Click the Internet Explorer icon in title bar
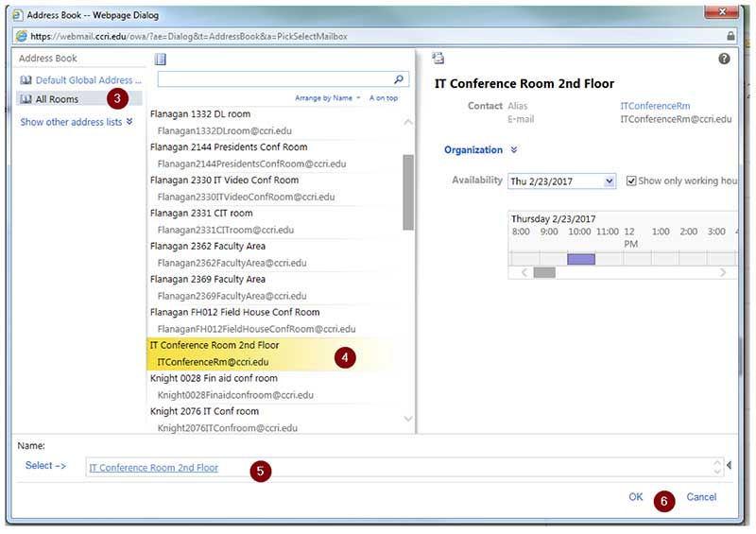The image size is (756, 534). point(17,15)
